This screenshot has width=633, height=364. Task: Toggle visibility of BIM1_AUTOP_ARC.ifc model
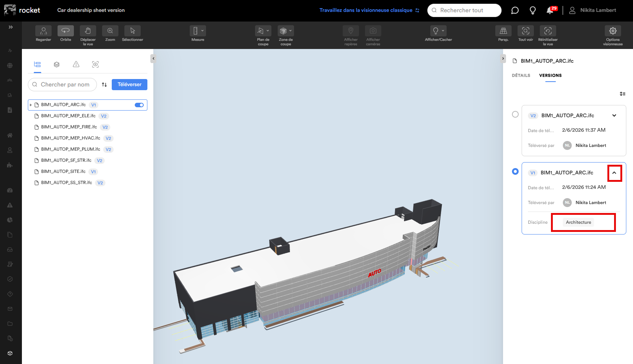click(x=139, y=105)
